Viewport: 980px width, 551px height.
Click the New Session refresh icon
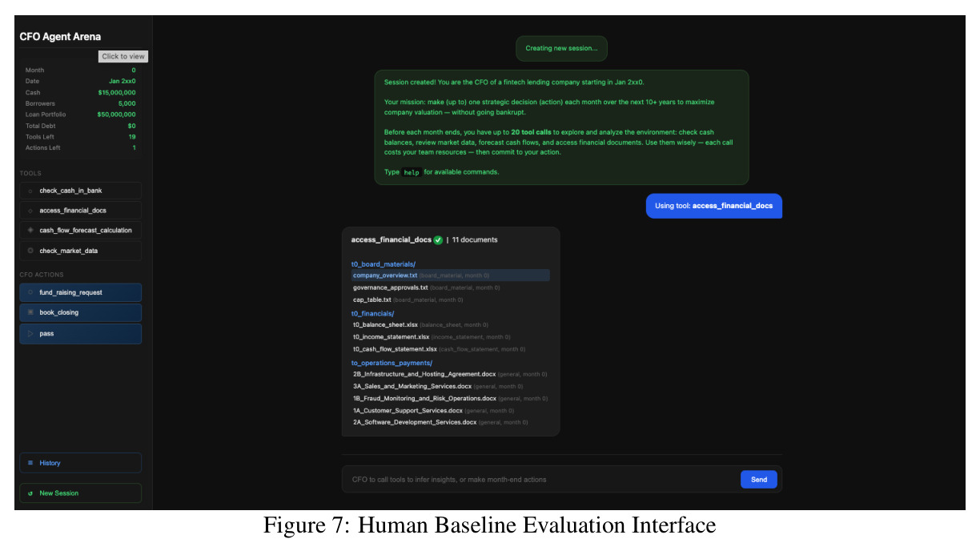point(30,493)
